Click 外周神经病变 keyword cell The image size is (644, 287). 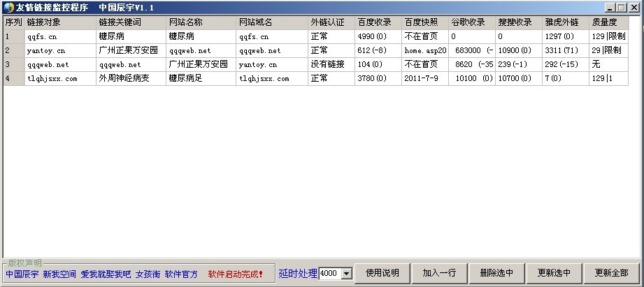131,78
